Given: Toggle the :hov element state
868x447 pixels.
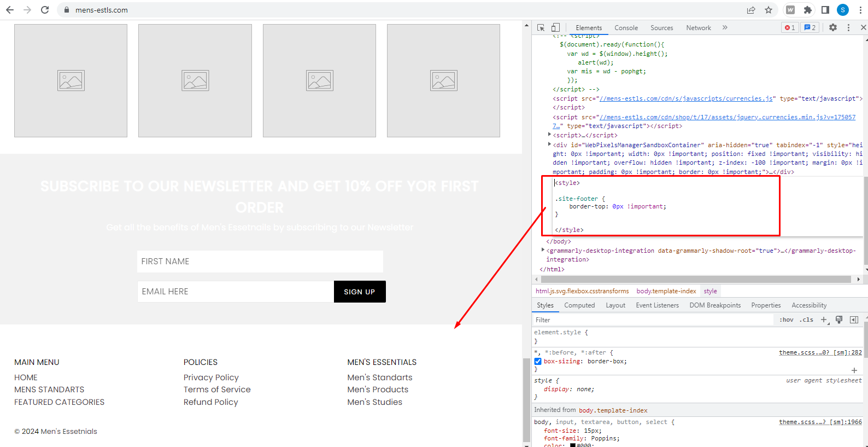Looking at the screenshot, I should coord(787,320).
